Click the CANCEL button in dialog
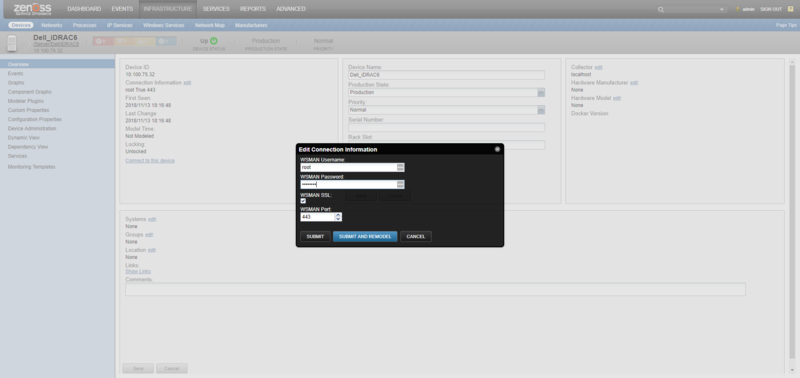The image size is (800, 378). 416,237
